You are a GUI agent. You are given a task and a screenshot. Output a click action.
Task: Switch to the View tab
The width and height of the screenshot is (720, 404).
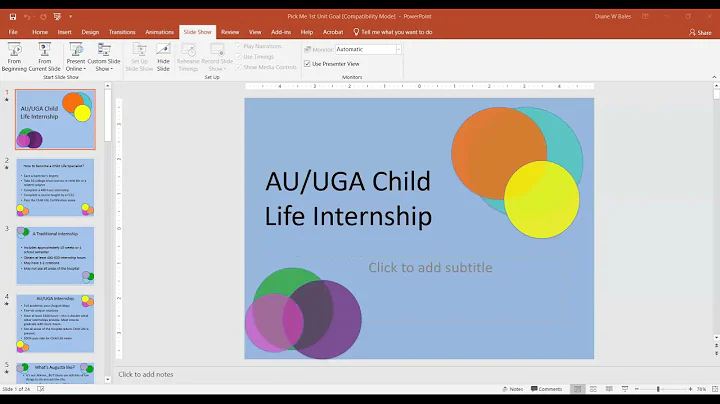(x=255, y=32)
